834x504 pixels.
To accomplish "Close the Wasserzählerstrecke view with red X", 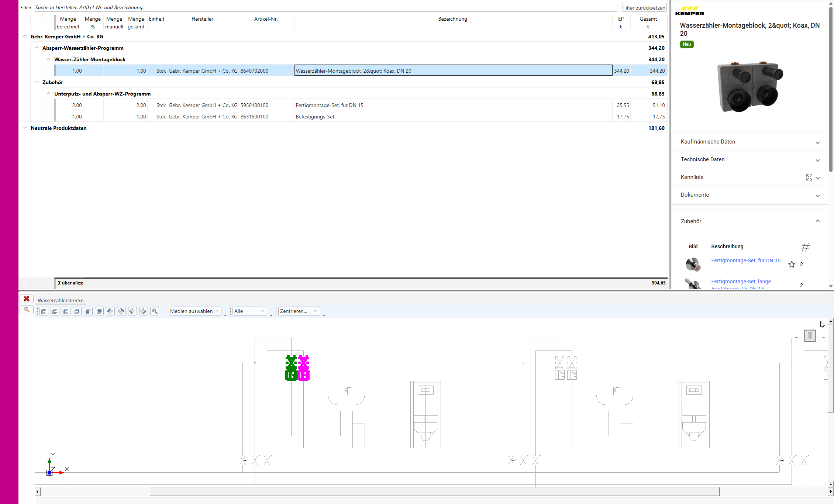I will tap(27, 298).
